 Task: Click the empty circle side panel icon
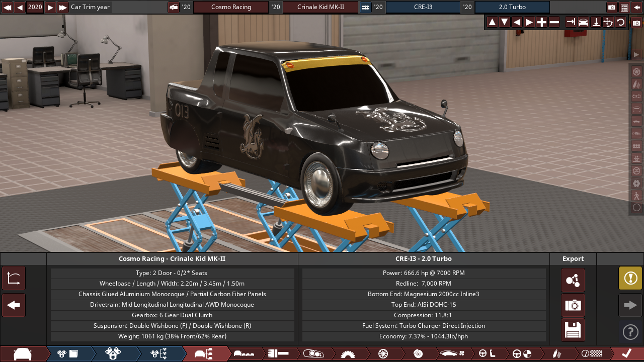click(x=636, y=208)
